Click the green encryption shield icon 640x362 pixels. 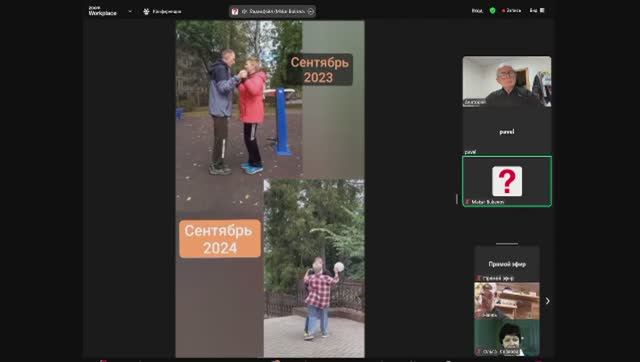pyautogui.click(x=493, y=11)
